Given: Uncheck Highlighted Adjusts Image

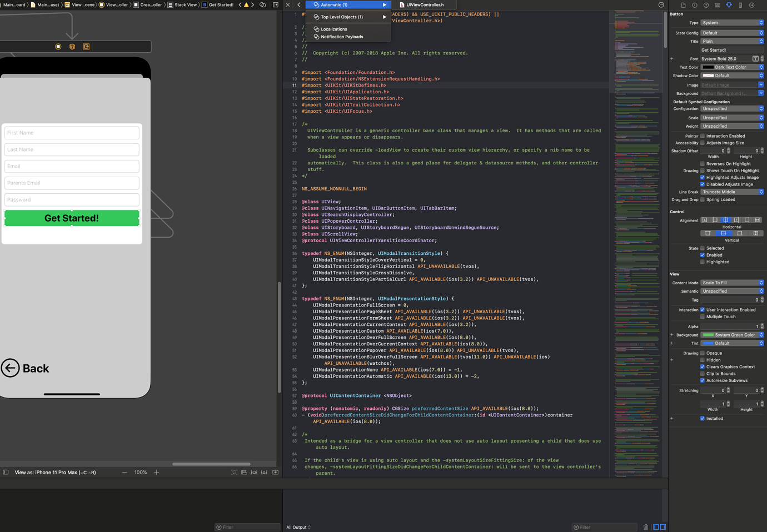Looking at the screenshot, I should [703, 177].
